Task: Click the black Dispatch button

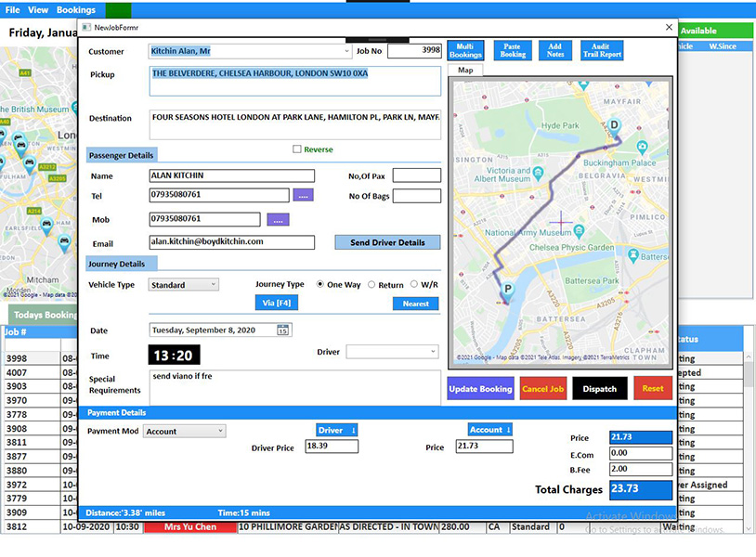Action: pyautogui.click(x=599, y=389)
